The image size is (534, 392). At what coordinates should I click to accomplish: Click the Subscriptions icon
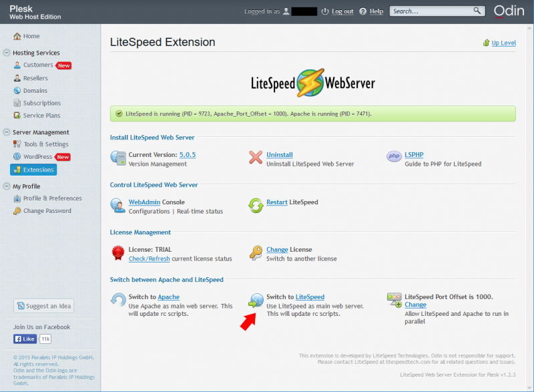(17, 103)
